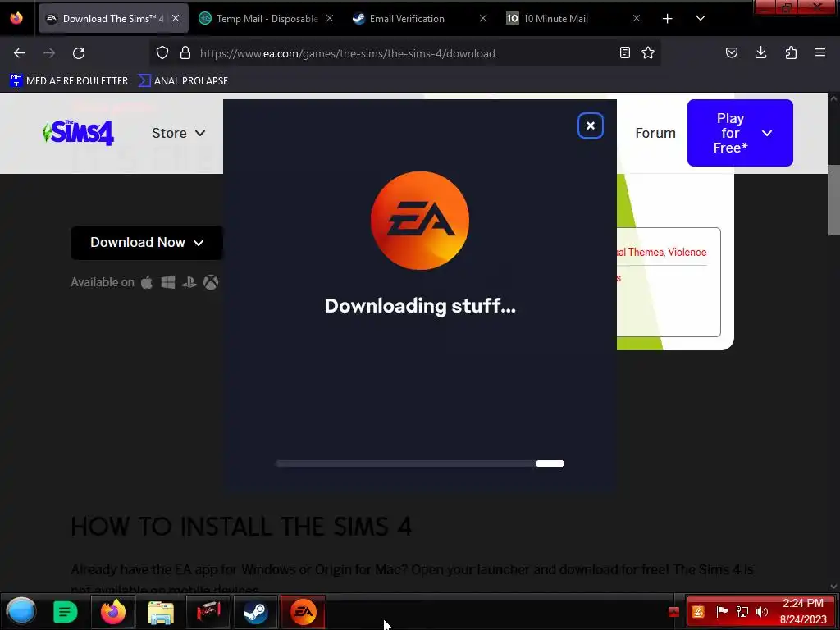Click the tracking protection shield icon

point(162,53)
